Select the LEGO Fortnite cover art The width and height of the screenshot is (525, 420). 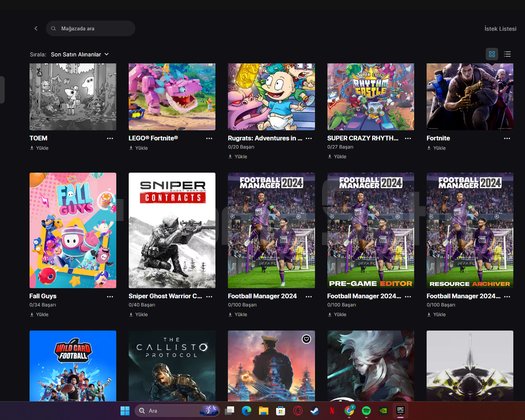172,97
